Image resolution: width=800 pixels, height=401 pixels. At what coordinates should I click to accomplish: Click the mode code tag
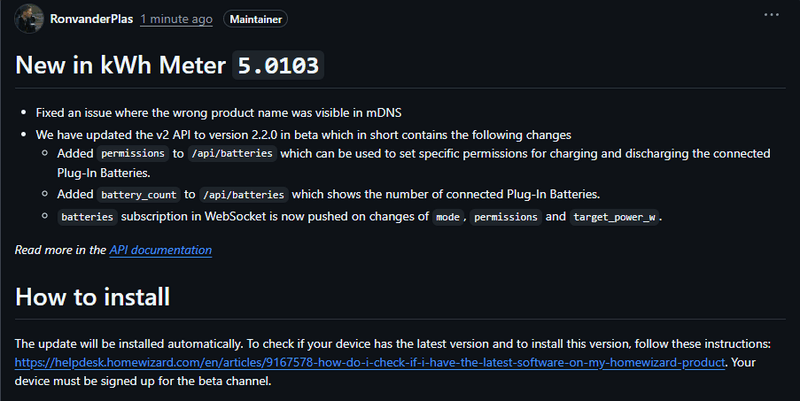[x=447, y=217]
